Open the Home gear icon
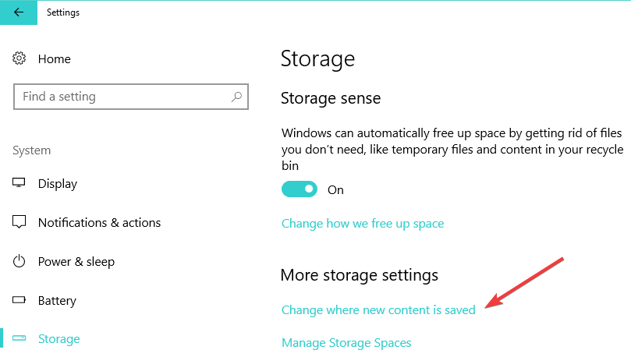Screen dimensions: 631x364 pos(19,58)
